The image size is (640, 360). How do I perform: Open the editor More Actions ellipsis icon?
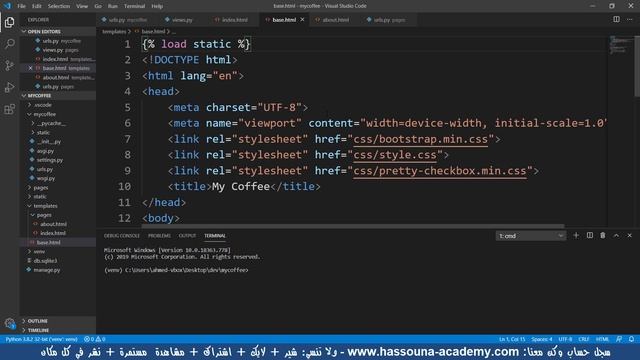point(630,20)
